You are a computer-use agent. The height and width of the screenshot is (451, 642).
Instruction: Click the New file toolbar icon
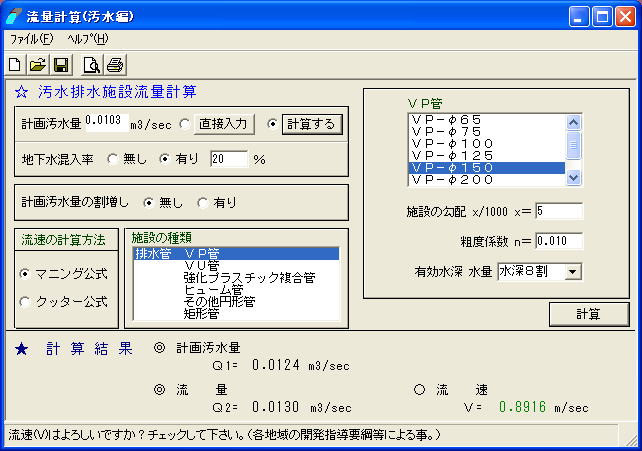tap(15, 65)
